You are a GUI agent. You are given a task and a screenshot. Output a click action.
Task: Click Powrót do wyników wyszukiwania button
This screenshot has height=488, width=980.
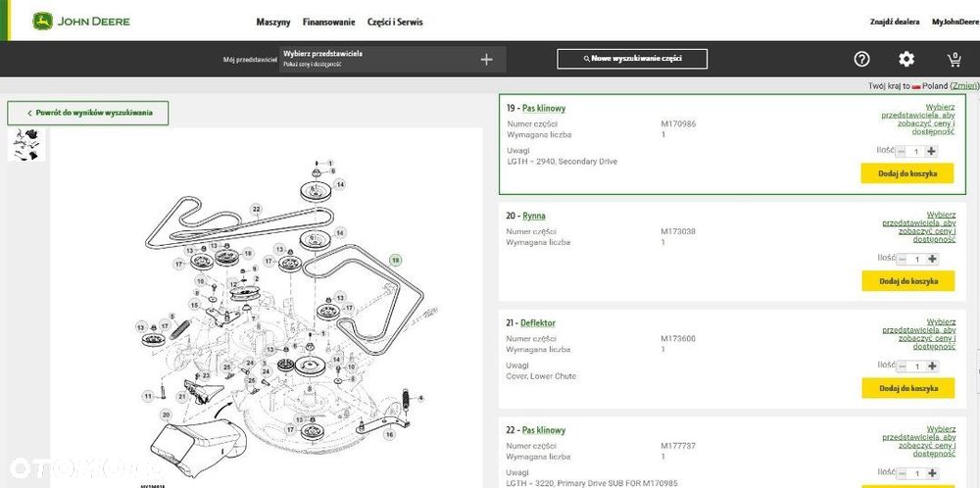point(88,113)
